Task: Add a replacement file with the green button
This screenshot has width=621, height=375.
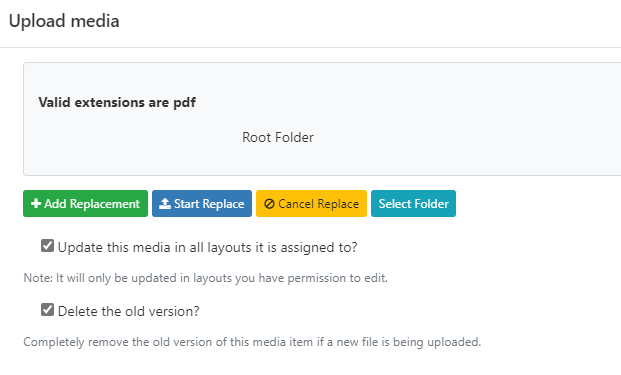Action: [x=86, y=204]
